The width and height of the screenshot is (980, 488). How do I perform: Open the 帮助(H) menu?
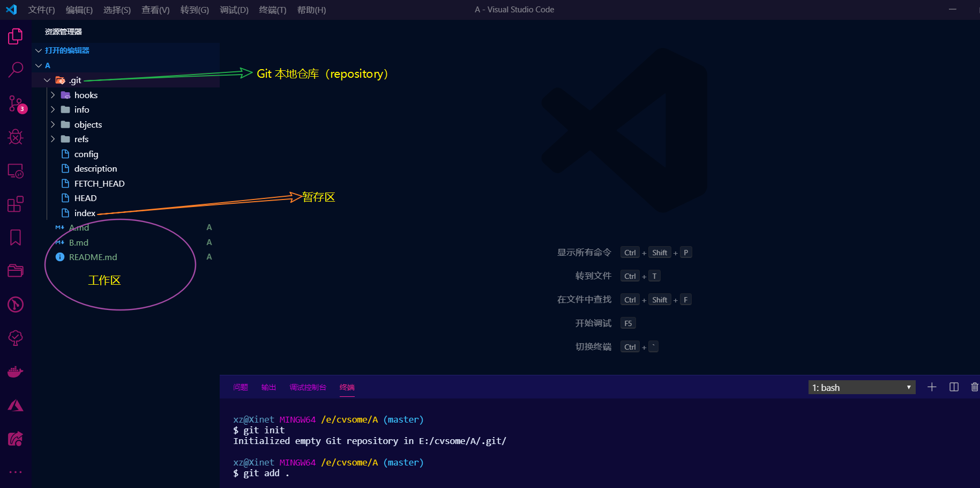coord(311,10)
